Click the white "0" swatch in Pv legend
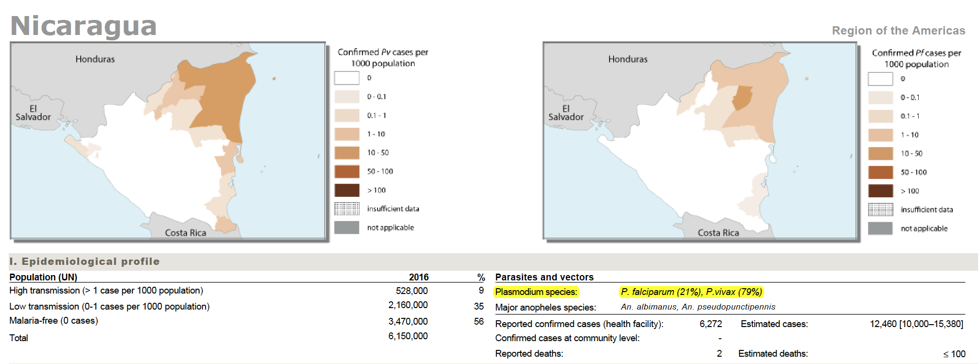The image size is (980, 364). click(x=346, y=78)
